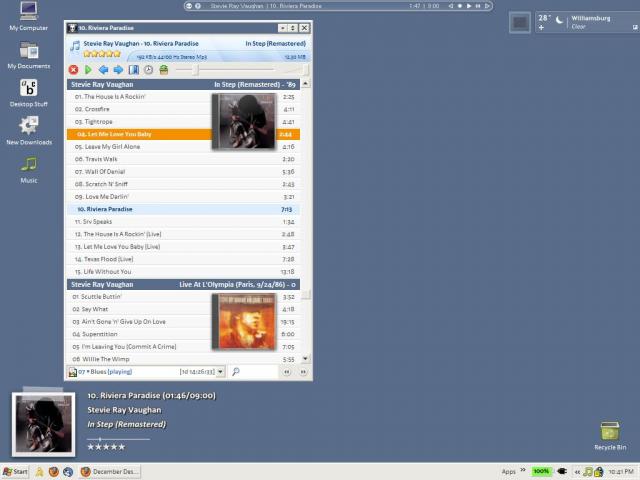This screenshot has height=480, width=640.
Task: Click the moon weather icon for Williamsburg
Action: point(559,20)
